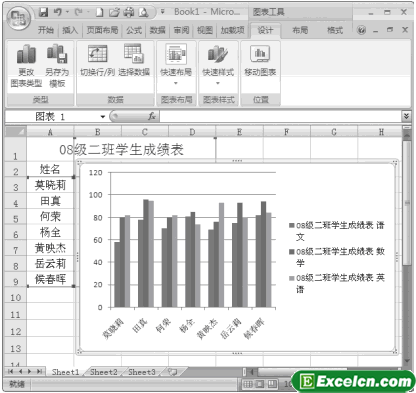Switch to Sheet3 tab
The width and height of the screenshot is (416, 393).
click(142, 372)
